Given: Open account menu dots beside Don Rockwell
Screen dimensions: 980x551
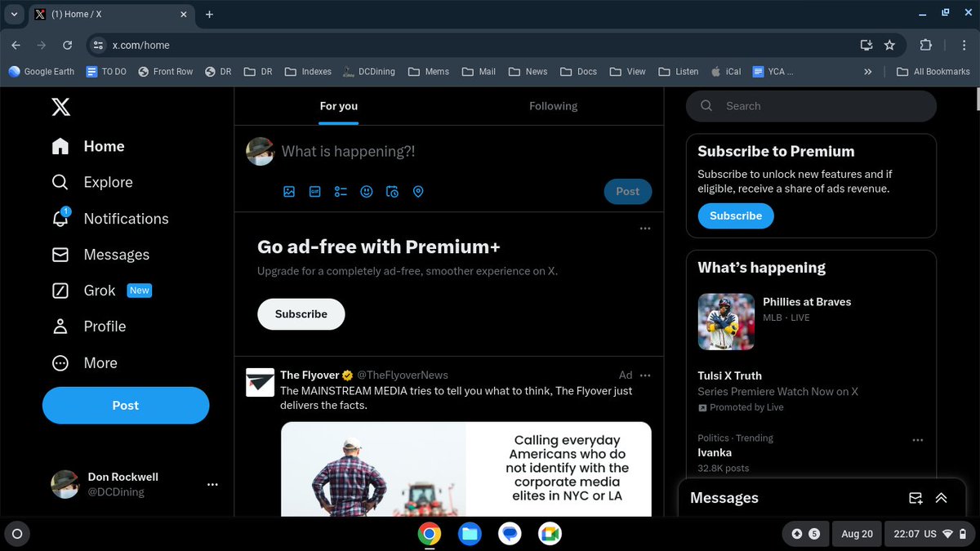Looking at the screenshot, I should [x=212, y=484].
